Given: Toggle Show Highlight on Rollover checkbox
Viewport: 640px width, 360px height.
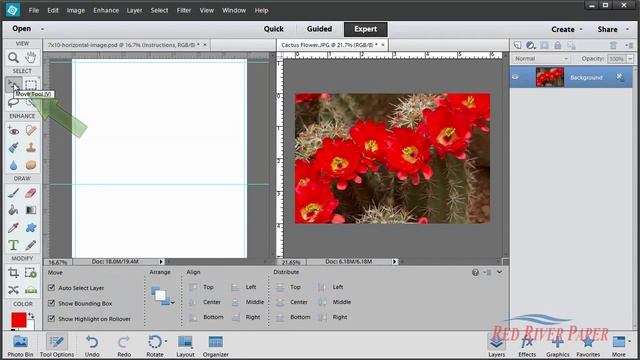Looking at the screenshot, I should tap(51, 319).
